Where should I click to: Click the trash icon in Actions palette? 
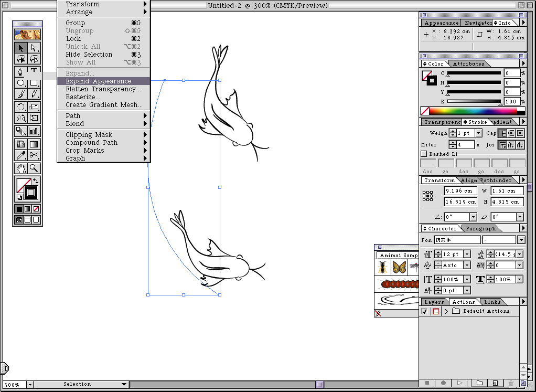click(511, 383)
